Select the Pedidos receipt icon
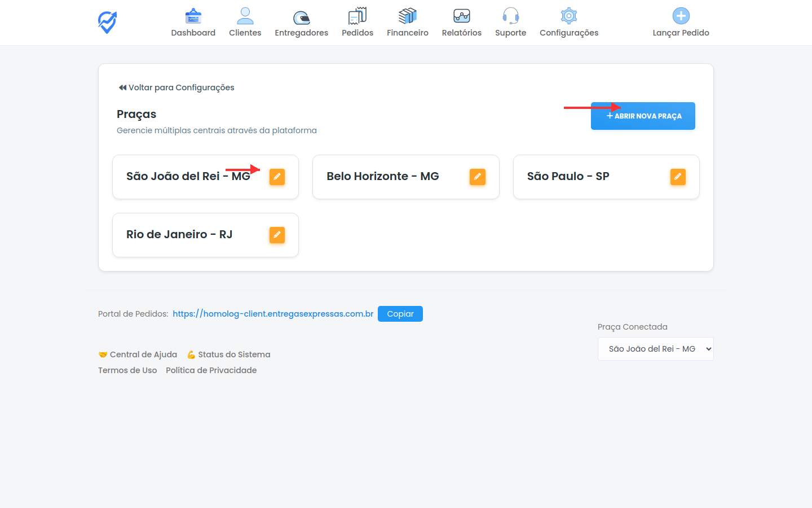 point(357,16)
